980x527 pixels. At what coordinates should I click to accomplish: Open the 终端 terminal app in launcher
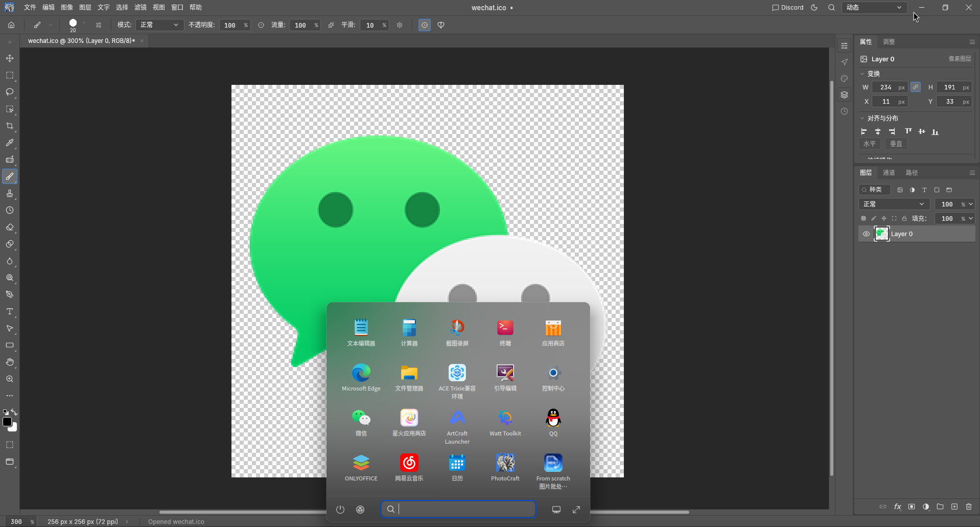pos(505,333)
